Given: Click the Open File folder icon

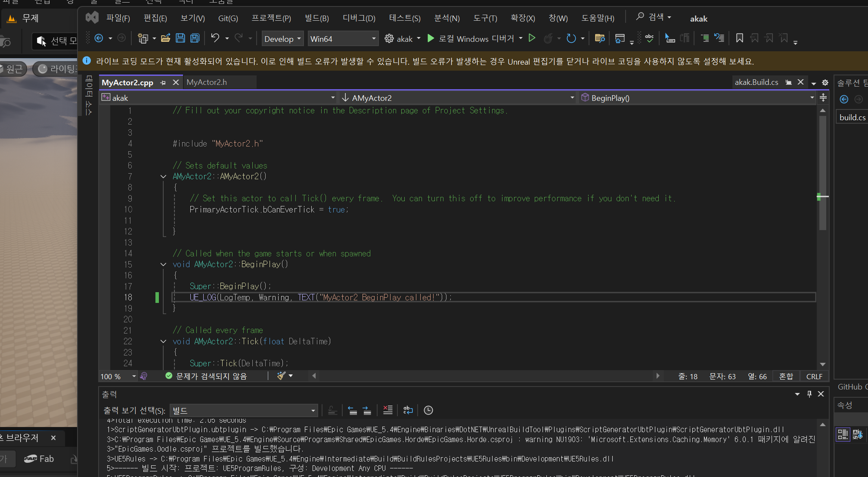Looking at the screenshot, I should coord(165,38).
